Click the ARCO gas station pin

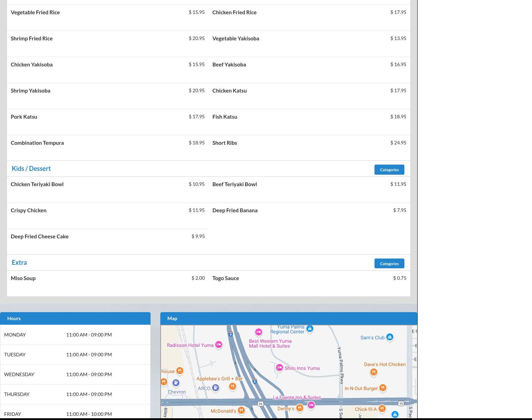pyautogui.click(x=215, y=388)
